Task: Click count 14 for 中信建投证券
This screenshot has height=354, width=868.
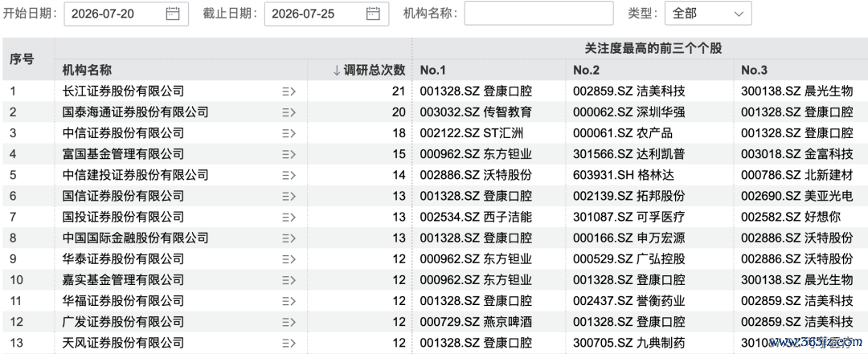Action: [x=399, y=175]
